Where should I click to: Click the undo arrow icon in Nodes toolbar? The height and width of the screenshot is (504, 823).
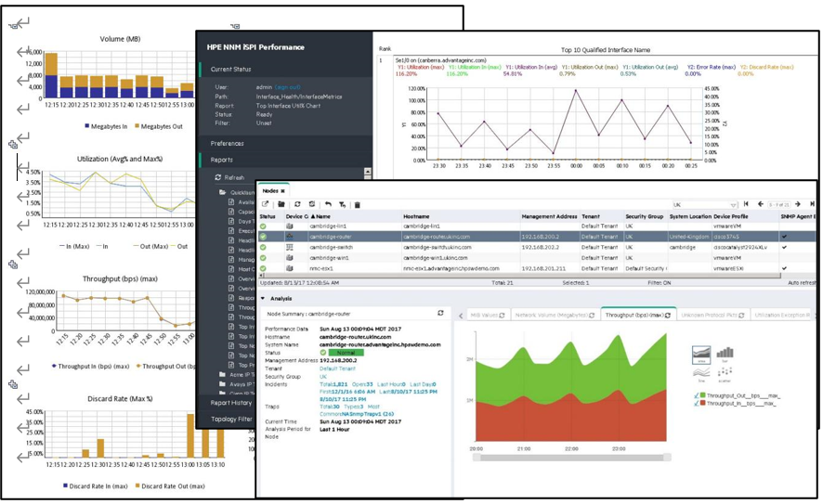point(328,204)
